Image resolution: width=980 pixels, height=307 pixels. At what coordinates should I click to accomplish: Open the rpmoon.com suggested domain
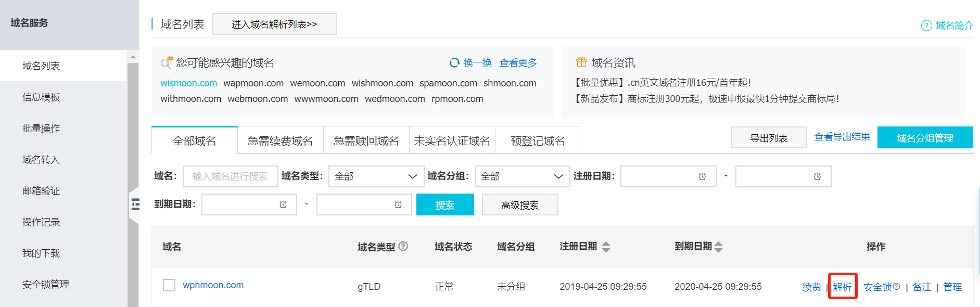(457, 99)
